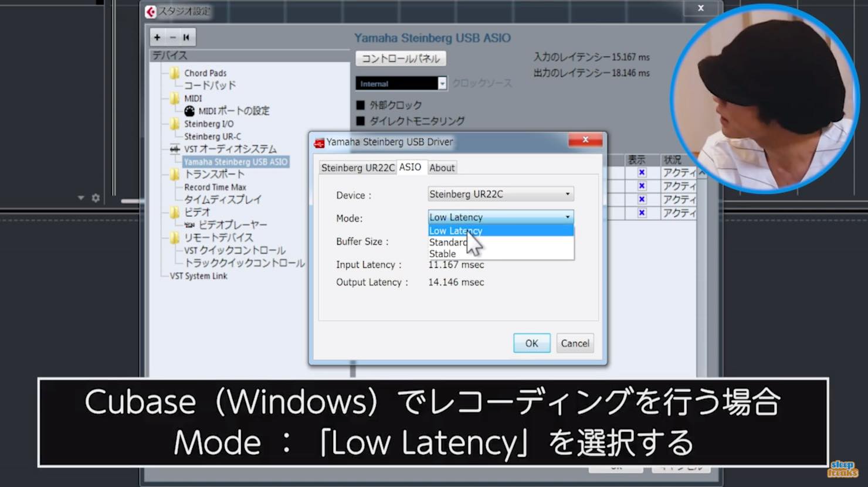Choose Standard in Mode list
The height and width of the screenshot is (487, 868).
501,242
